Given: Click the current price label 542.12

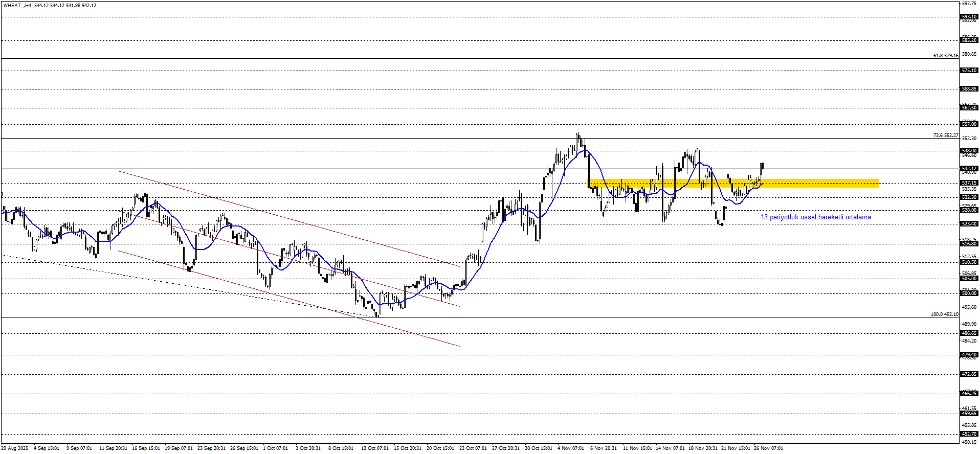Looking at the screenshot, I should pyautogui.click(x=969, y=168).
